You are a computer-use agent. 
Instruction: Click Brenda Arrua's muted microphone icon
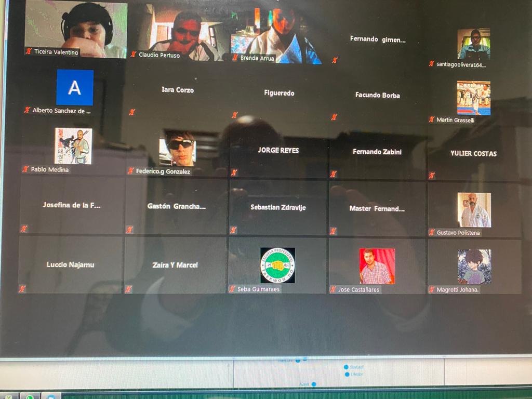(x=235, y=58)
